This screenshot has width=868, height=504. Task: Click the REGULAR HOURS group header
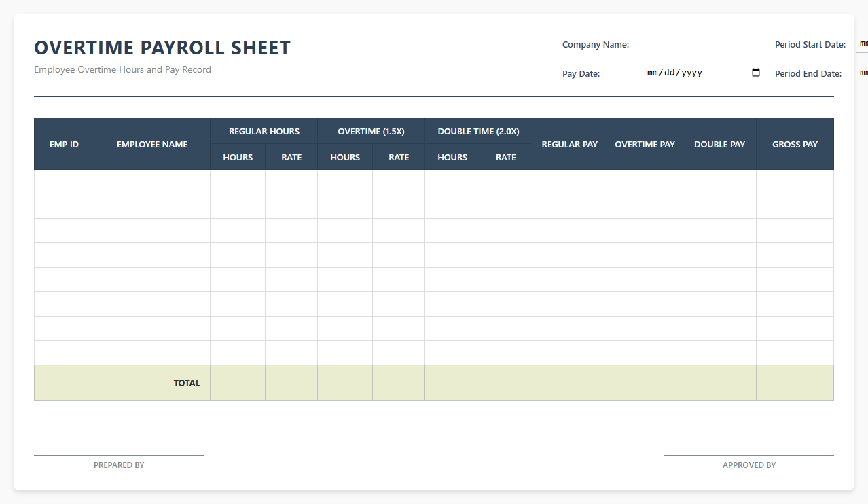tap(264, 131)
